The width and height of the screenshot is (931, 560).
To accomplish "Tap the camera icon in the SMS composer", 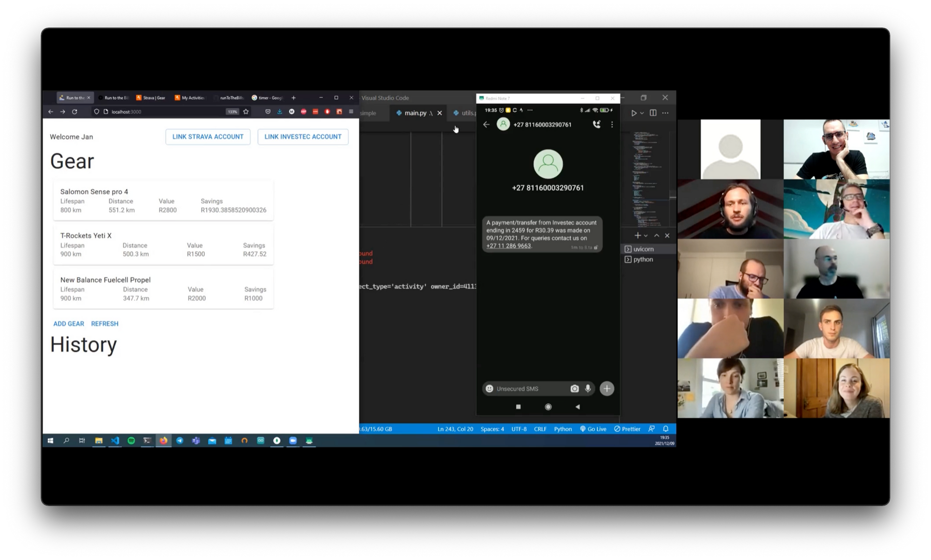I will pyautogui.click(x=574, y=388).
